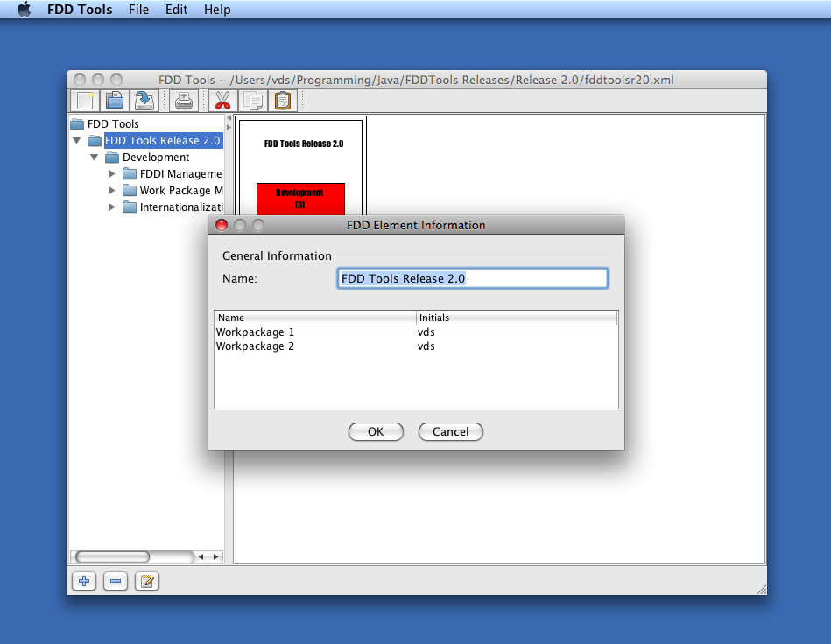Sort by the Initials column header
The height and width of the screenshot is (644, 831).
[517, 318]
